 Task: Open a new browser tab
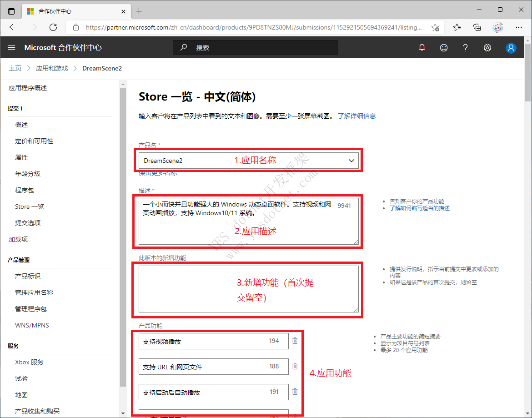click(139, 11)
